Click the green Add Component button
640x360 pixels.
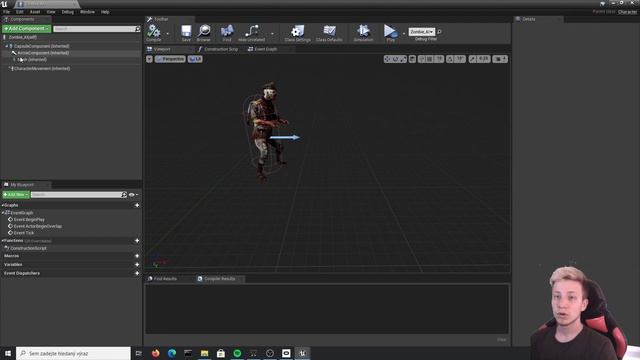27,29
